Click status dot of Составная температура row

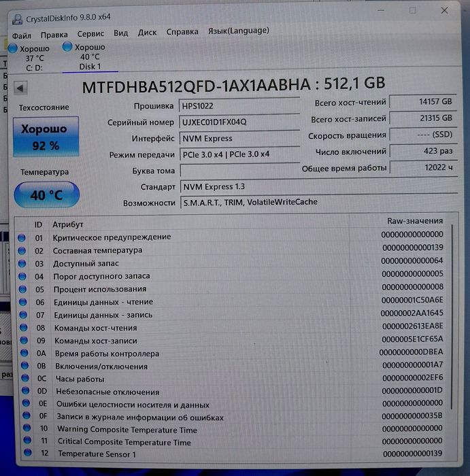(x=22, y=251)
